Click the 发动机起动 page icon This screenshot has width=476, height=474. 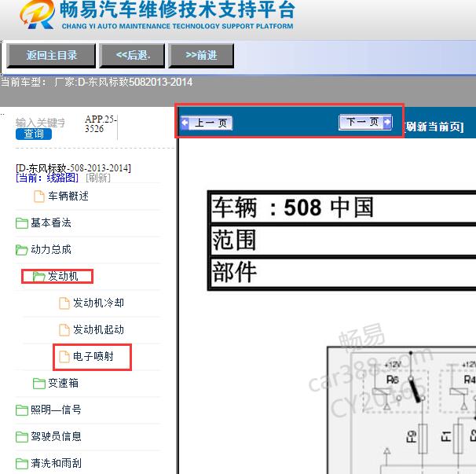click(64, 330)
